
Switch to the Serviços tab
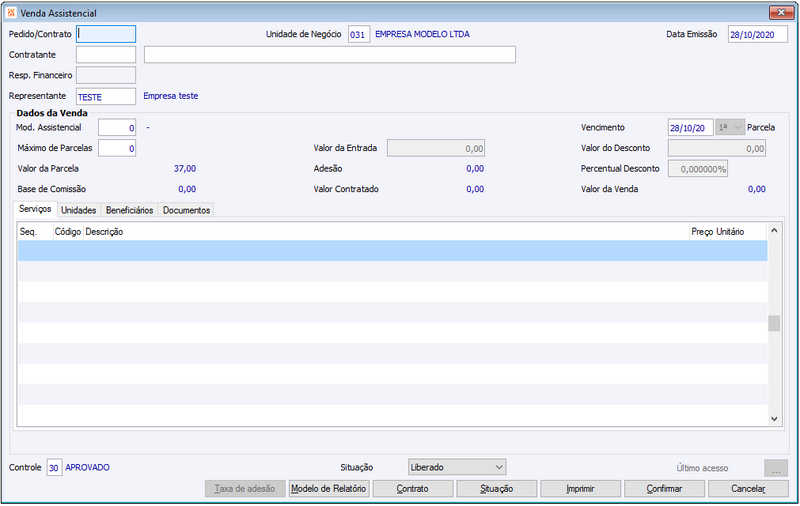click(x=35, y=209)
